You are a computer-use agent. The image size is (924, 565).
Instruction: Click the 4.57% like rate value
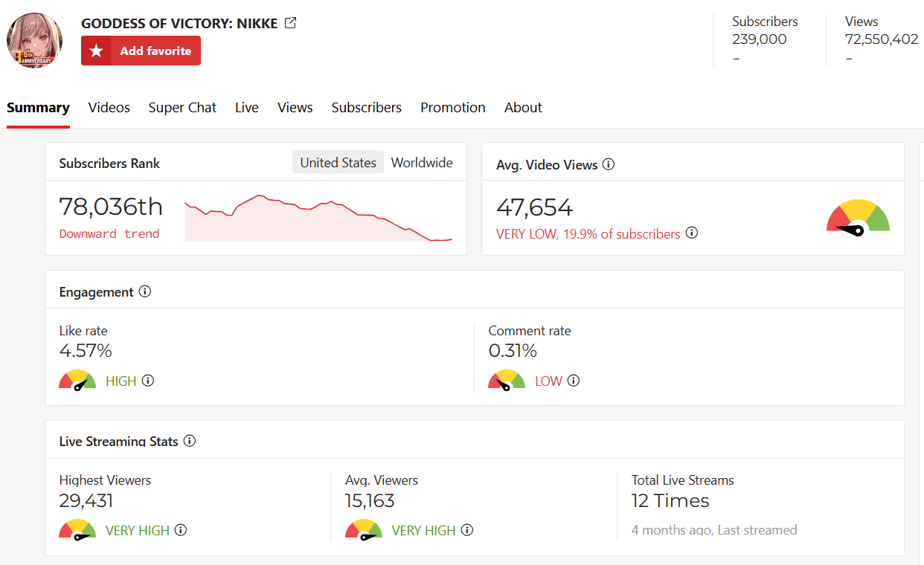(x=86, y=350)
